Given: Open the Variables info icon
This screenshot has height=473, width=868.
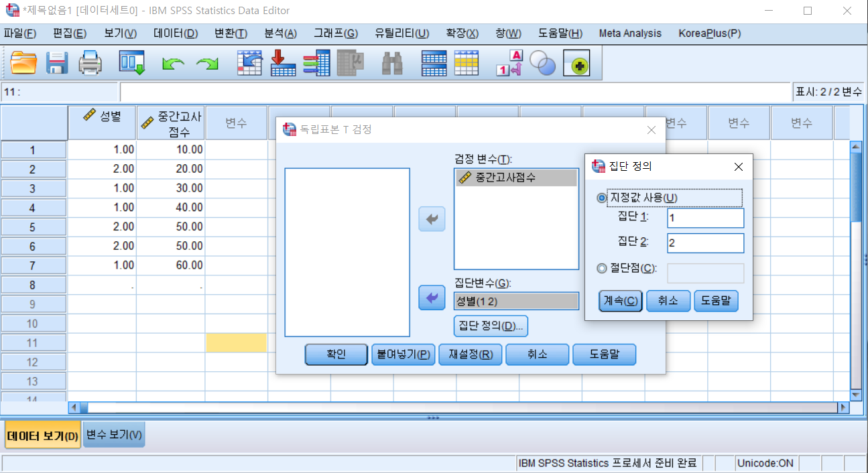Looking at the screenshot, I should tap(317, 64).
